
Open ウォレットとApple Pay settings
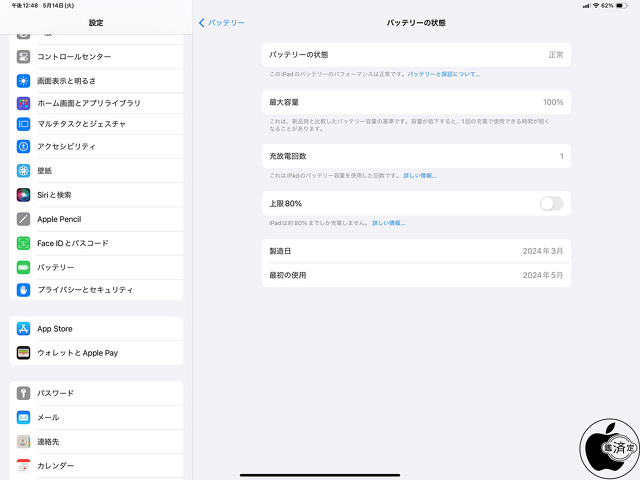96,353
